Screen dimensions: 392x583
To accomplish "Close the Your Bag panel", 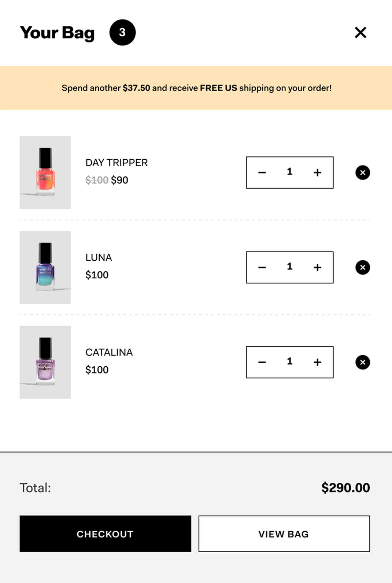I will [x=360, y=33].
